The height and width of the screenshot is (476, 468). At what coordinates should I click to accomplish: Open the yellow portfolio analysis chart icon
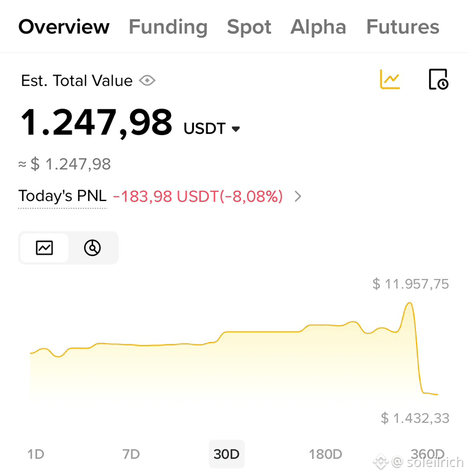coord(390,79)
